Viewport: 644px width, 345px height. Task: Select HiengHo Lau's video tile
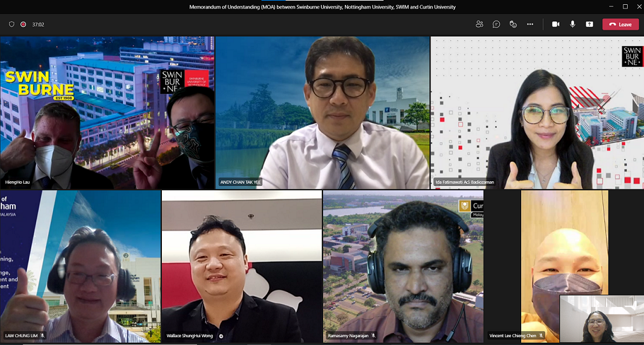pyautogui.click(x=107, y=113)
